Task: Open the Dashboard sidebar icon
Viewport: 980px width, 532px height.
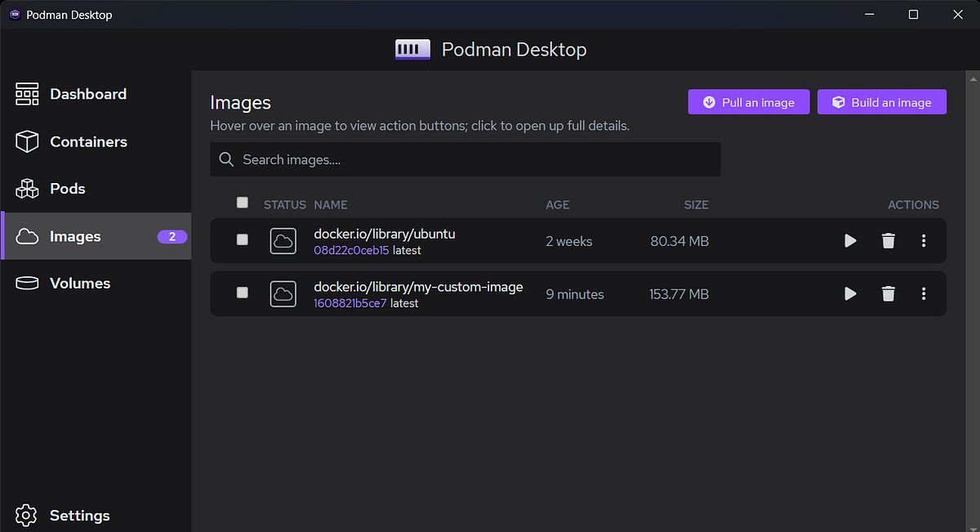Action: point(27,94)
